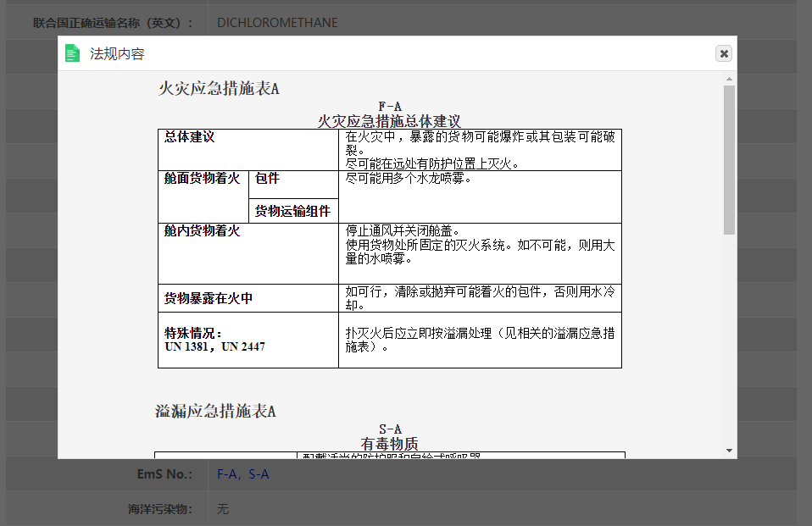Click the S-A table caption
The image size is (812, 526).
click(x=390, y=429)
